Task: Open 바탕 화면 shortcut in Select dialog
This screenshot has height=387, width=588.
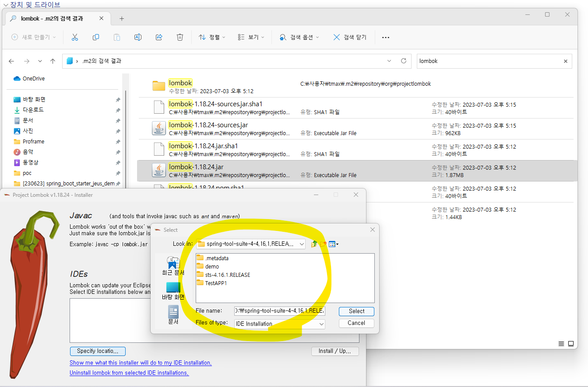Action: tap(173, 291)
